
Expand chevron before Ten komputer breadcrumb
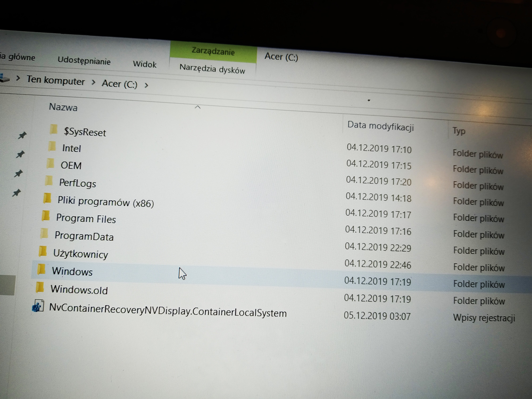pyautogui.click(x=18, y=78)
